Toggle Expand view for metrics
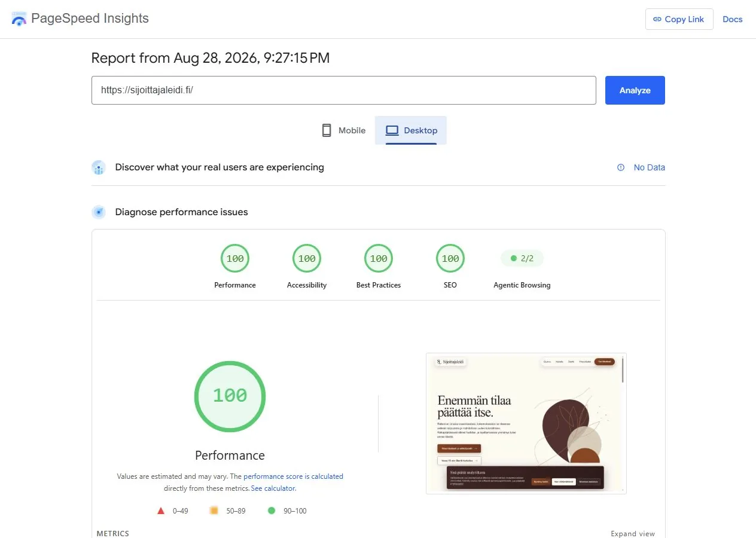The height and width of the screenshot is (538, 756). coord(633,534)
